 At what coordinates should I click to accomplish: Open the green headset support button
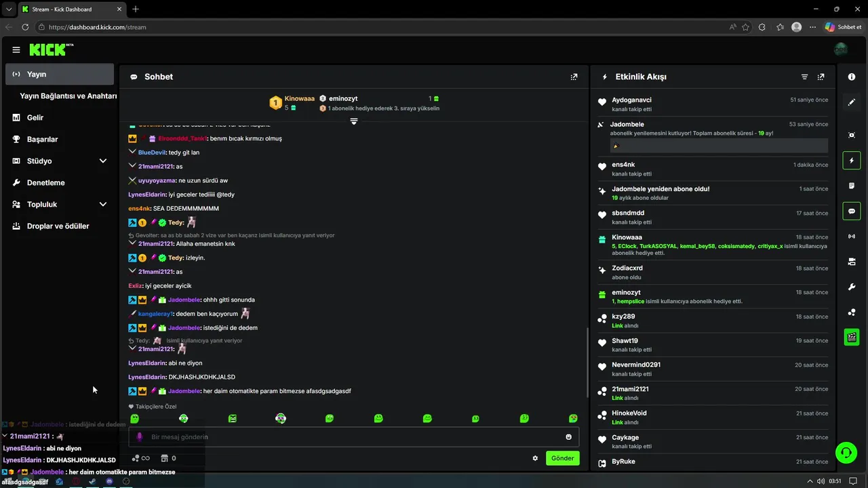pos(846,451)
